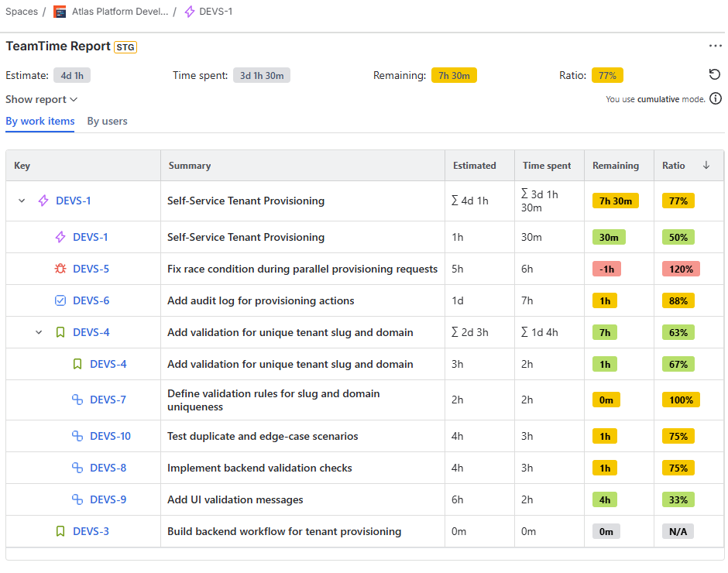Image resolution: width=728 pixels, height=573 pixels.
Task: Click the red bug icon for DEVS-5
Action: [x=60, y=269]
